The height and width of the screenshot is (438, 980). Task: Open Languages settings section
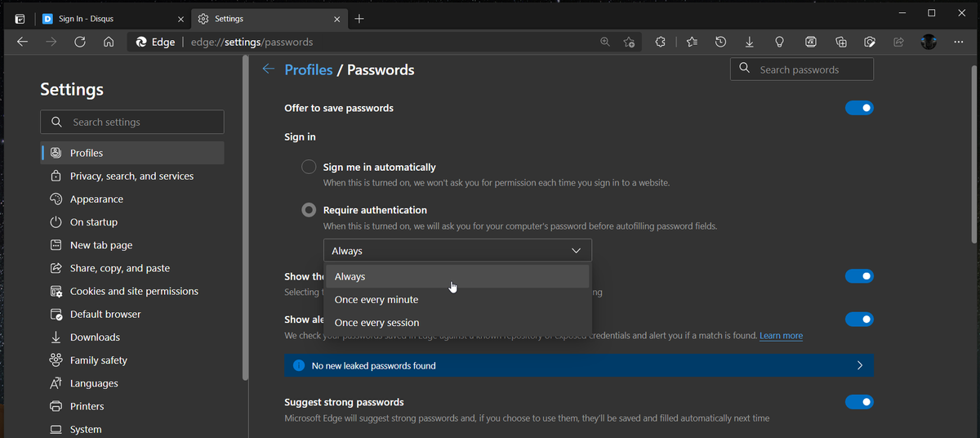(x=132, y=382)
